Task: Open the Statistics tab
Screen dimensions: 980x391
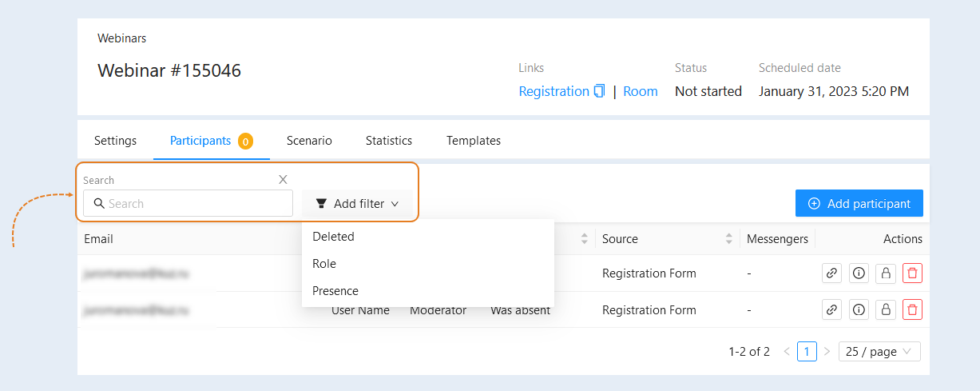Action: click(389, 141)
